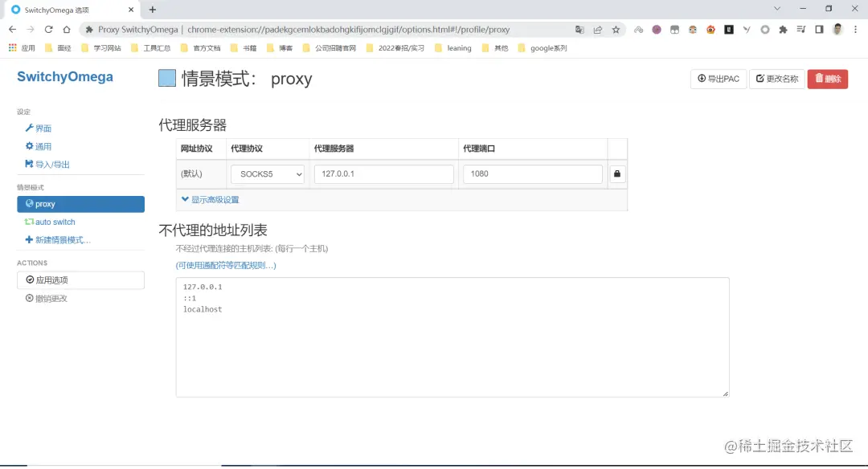This screenshot has height=469, width=868.
Task: Open the Chrome extensions puzzle menu
Action: point(783,30)
